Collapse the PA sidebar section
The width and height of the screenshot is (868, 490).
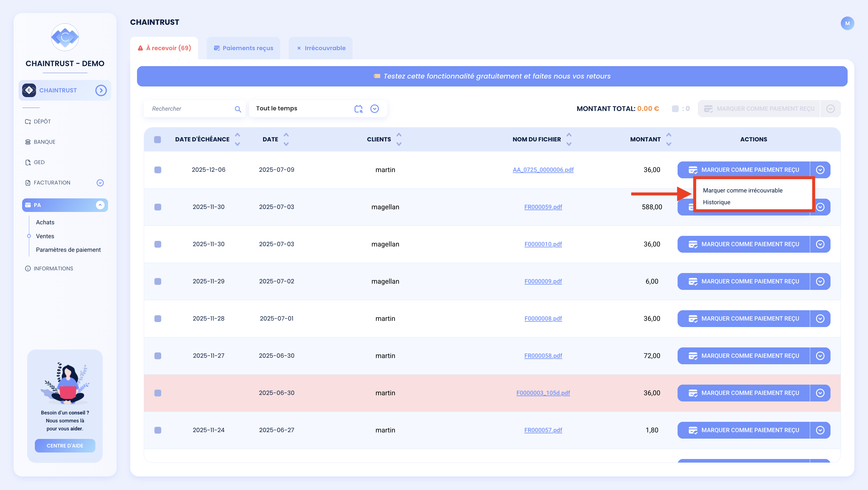(100, 205)
